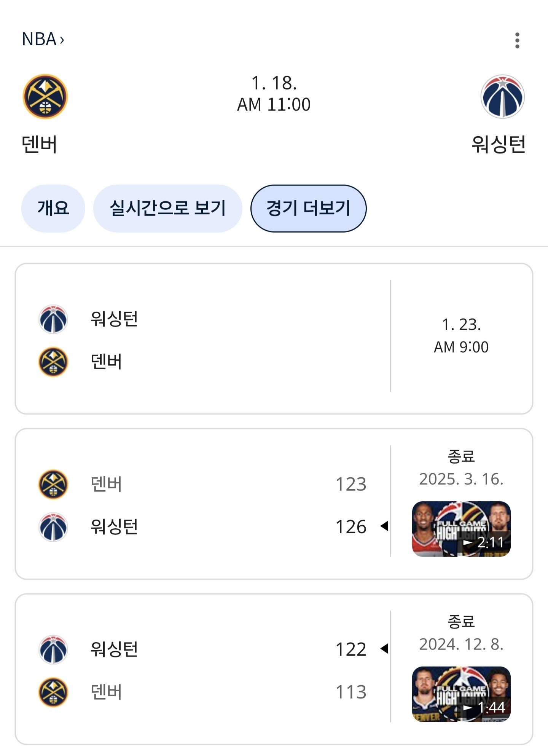Play the 1:44 full game highlights video
Image resolution: width=548 pixels, height=756 pixels.
(461, 694)
